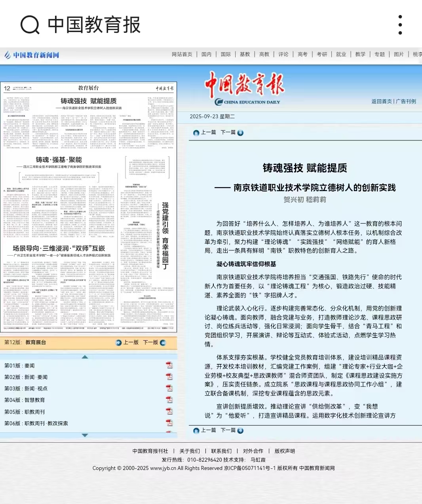Click bottom 下一篇 next article arrow icon
422x504 pixels.
(240, 431)
